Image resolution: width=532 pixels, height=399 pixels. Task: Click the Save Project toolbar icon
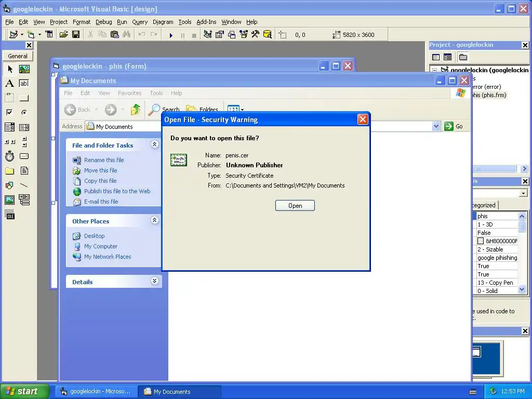[76, 35]
